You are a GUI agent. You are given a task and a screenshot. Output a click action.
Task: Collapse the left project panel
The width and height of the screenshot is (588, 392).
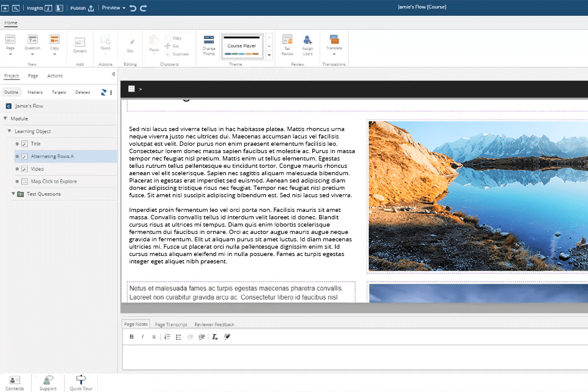pos(113,74)
